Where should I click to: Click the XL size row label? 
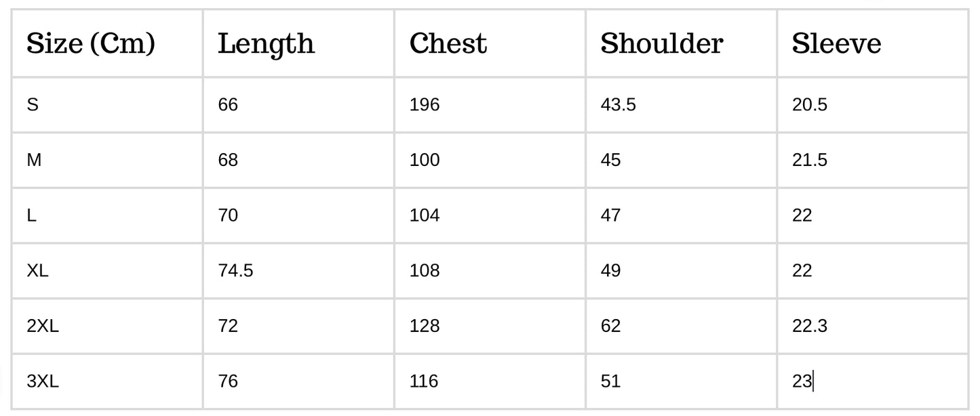(38, 271)
